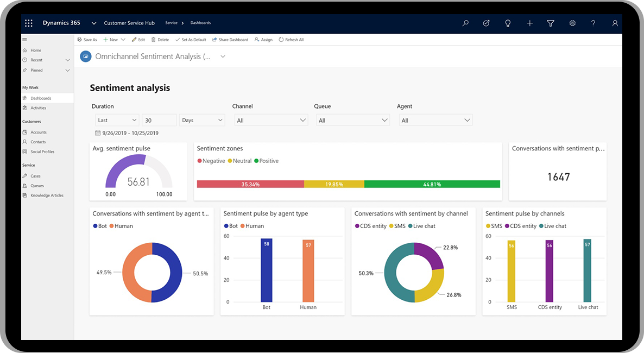This screenshot has height=353, width=644.
Task: Click the Save As toolbar command
Action: click(87, 40)
